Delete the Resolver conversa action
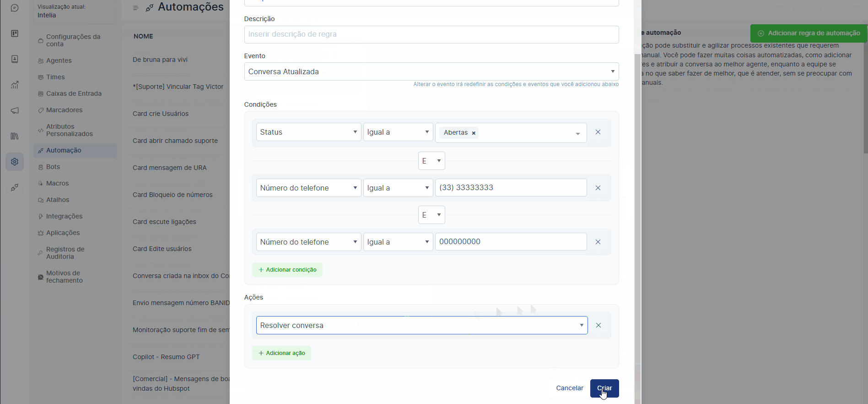 (598, 325)
